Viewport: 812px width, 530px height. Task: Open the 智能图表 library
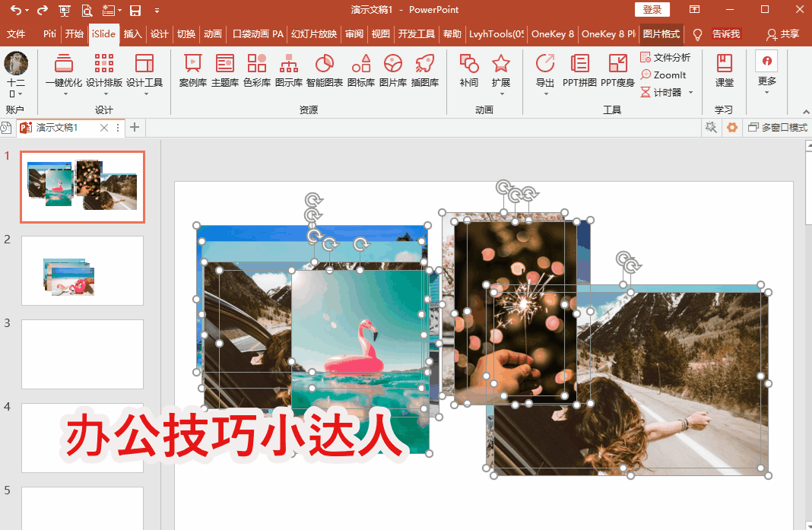click(325, 71)
